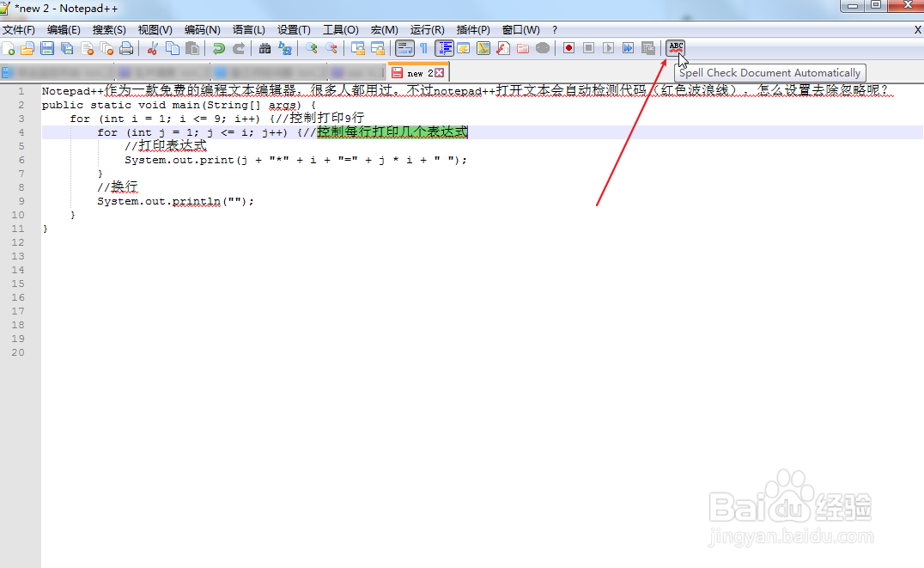Open the 工具(O) menu

(341, 29)
